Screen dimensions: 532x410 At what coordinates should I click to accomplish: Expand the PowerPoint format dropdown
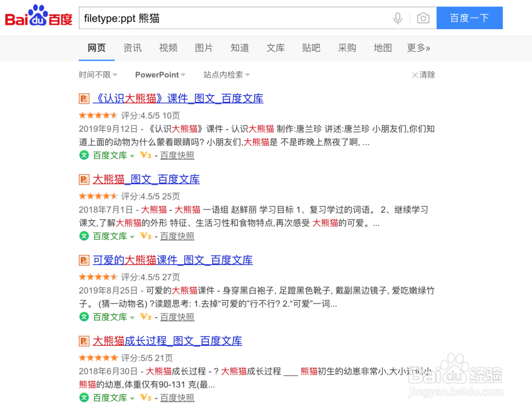coord(160,75)
